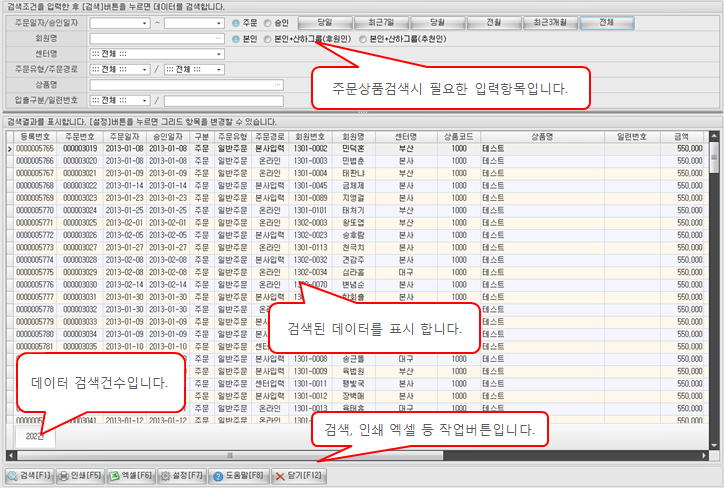Viewport: 724px width, 490px height.
Task: Sort by the 센터명 column header
Action: (406, 137)
